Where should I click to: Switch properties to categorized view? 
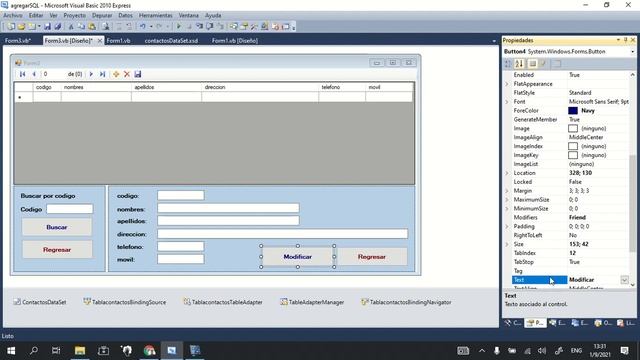[508, 64]
